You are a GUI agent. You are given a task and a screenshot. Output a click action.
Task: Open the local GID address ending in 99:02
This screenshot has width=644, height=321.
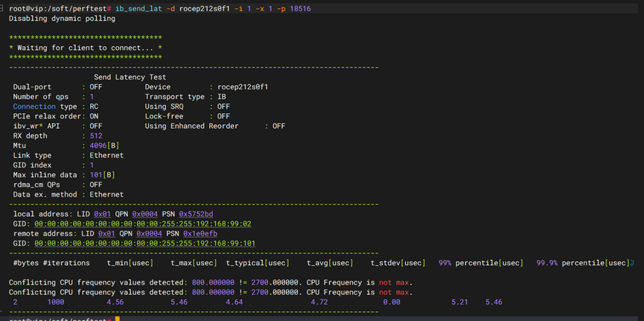coord(142,223)
